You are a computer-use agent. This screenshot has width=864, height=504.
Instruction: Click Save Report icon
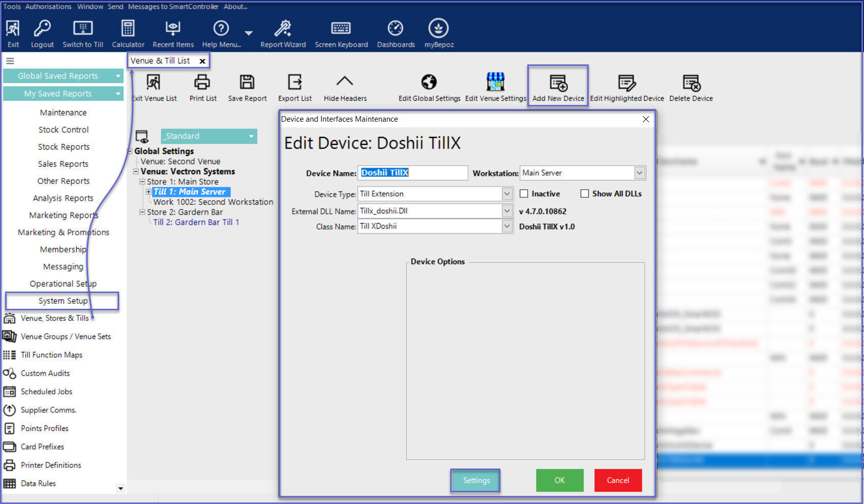tap(247, 82)
